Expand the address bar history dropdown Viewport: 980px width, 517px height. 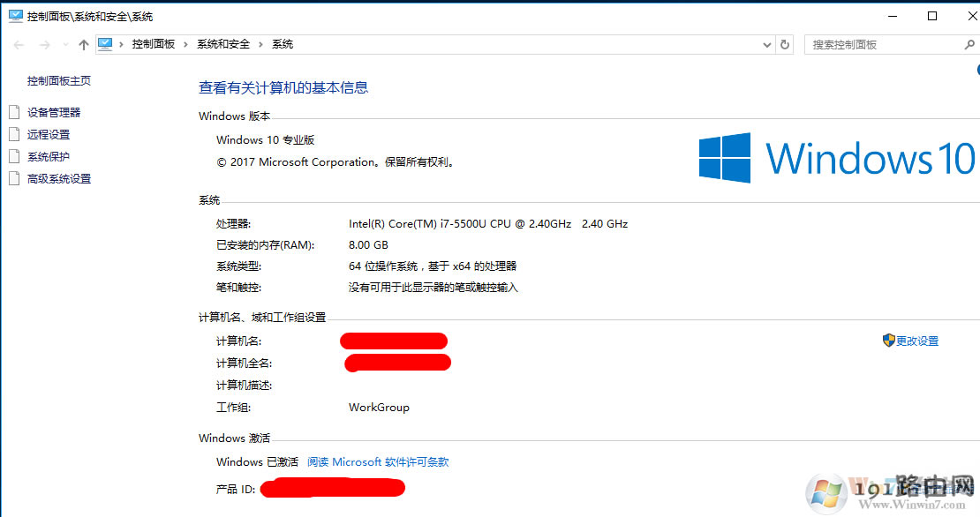[766, 44]
